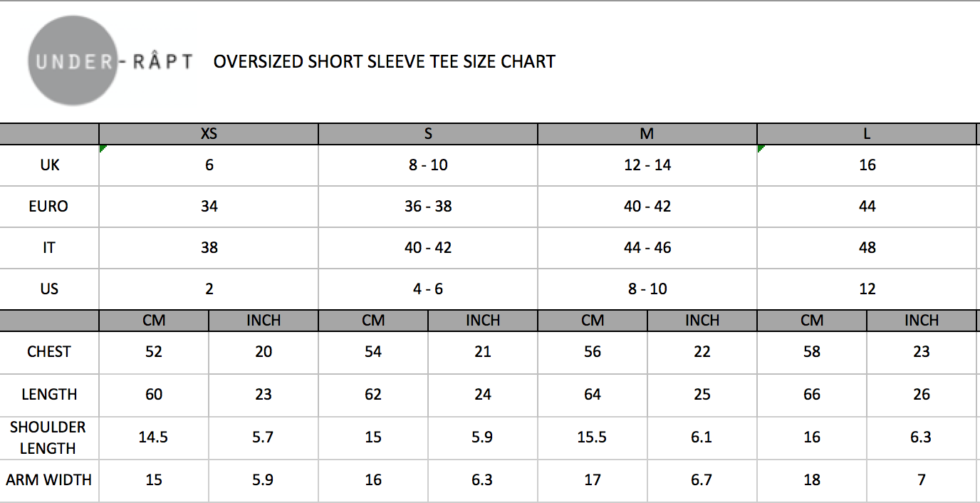Screen dimensions: 980x503
Task: Select the M size column header
Action: coord(647,134)
